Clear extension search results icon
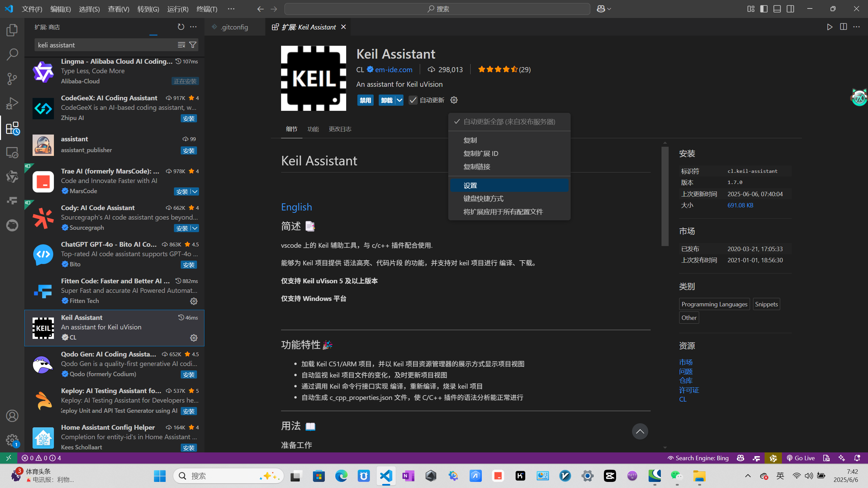The width and height of the screenshot is (868, 488). (x=181, y=45)
